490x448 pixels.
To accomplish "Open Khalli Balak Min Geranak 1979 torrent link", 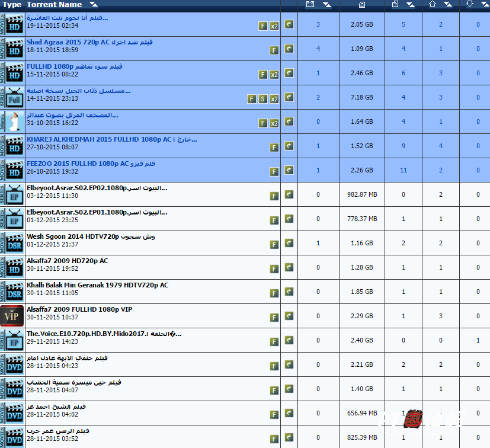I will [97, 285].
